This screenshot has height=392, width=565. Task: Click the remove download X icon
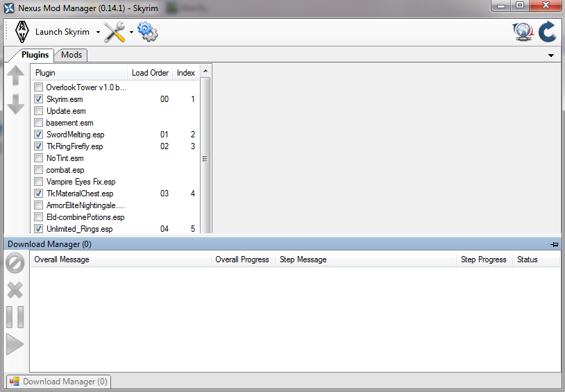(x=15, y=290)
